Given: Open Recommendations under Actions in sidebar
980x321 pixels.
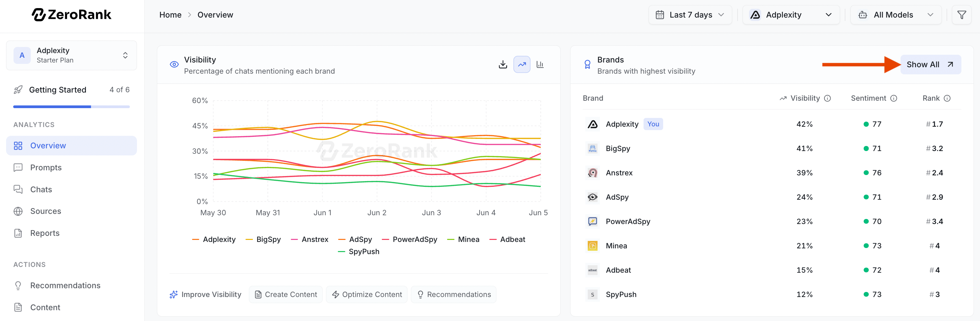Looking at the screenshot, I should [x=72, y=286].
